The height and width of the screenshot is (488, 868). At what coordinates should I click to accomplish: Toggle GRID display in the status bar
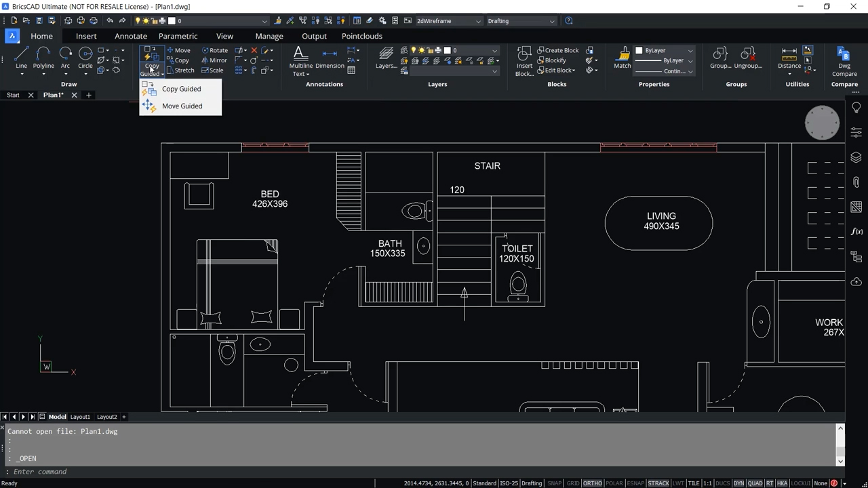574,483
